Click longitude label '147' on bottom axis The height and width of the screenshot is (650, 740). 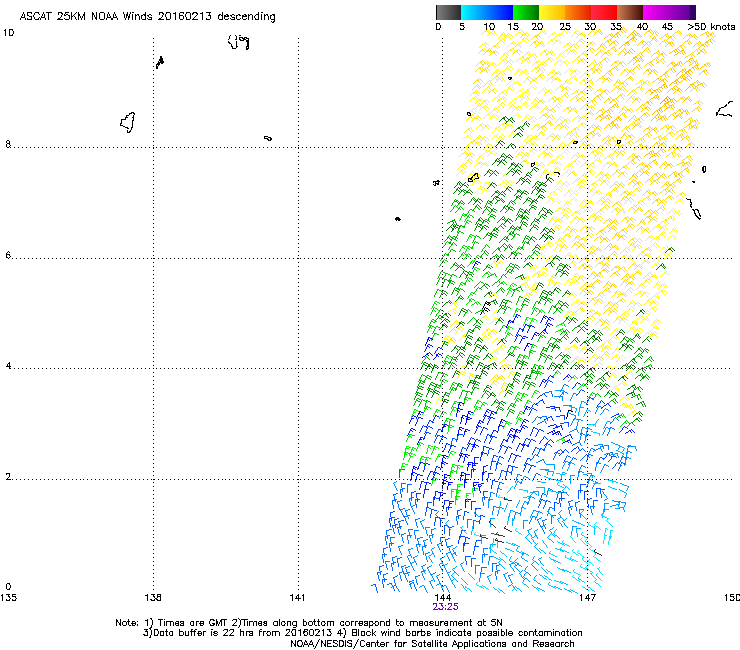587,598
